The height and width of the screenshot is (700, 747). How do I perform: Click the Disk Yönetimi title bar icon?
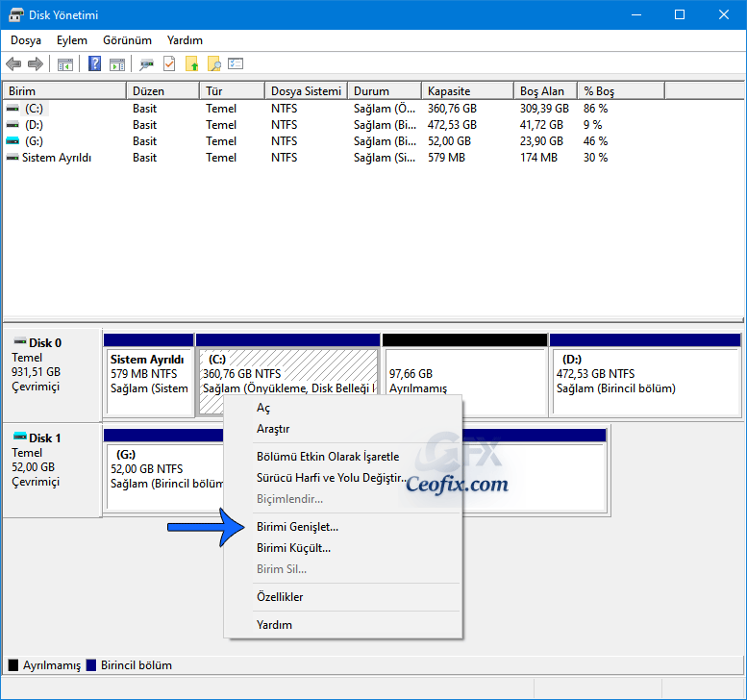tap(15, 14)
